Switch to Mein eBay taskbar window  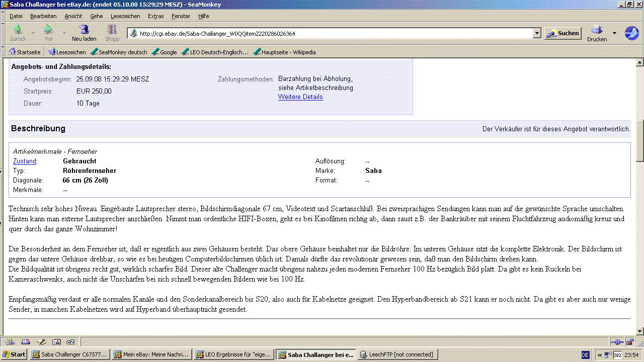(152, 354)
